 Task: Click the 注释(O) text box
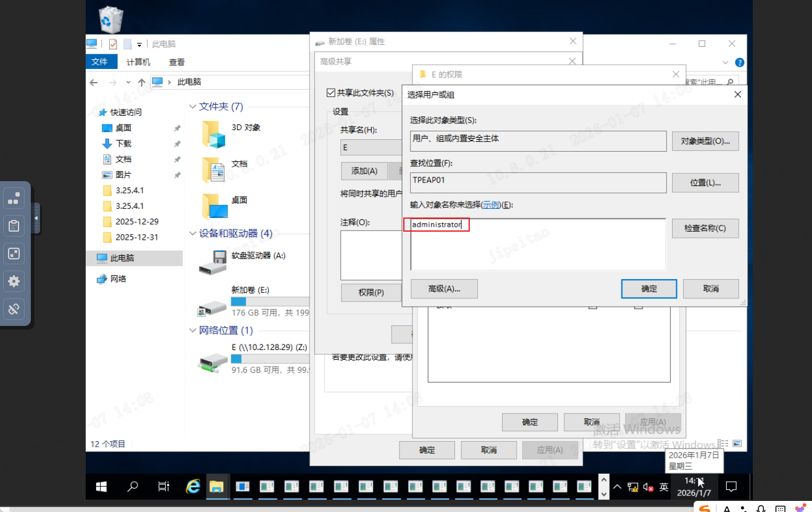(372, 255)
